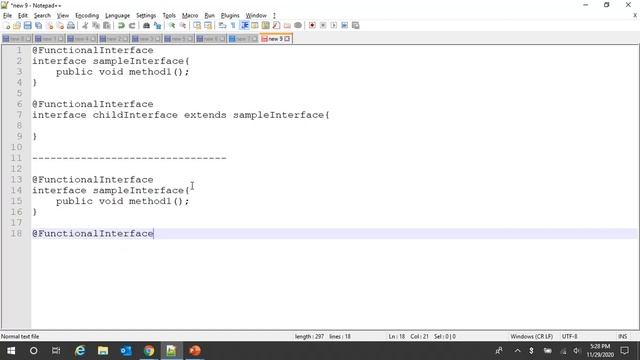Click the Copy toolbar icon
640x360 pixels.
tap(96, 25)
